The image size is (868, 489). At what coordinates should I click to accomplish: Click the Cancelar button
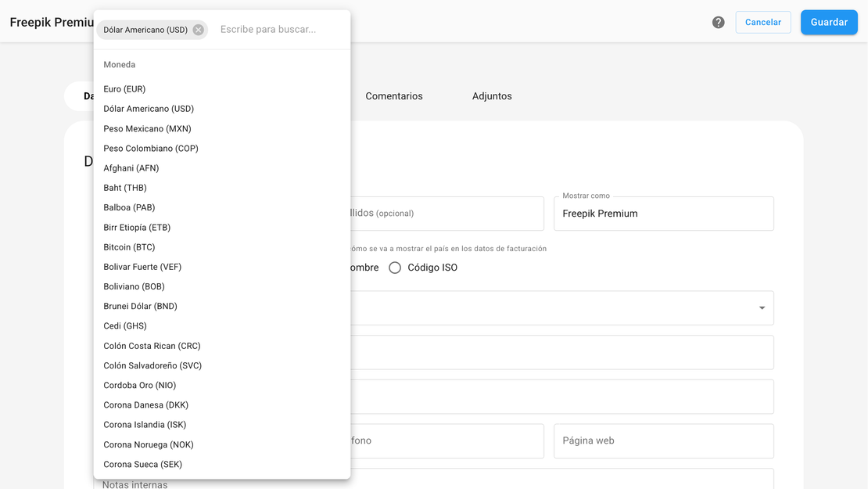[x=762, y=23]
